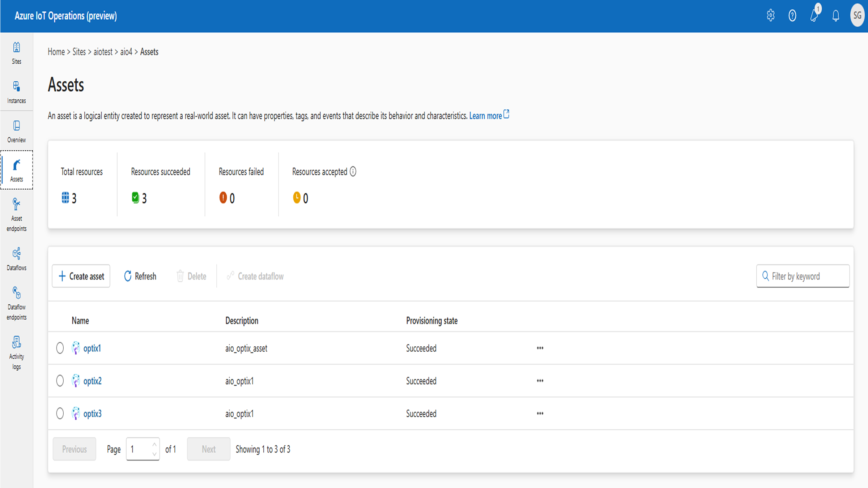The width and height of the screenshot is (868, 488).
Task: Expand the optix1 context menu
Action: click(x=540, y=348)
